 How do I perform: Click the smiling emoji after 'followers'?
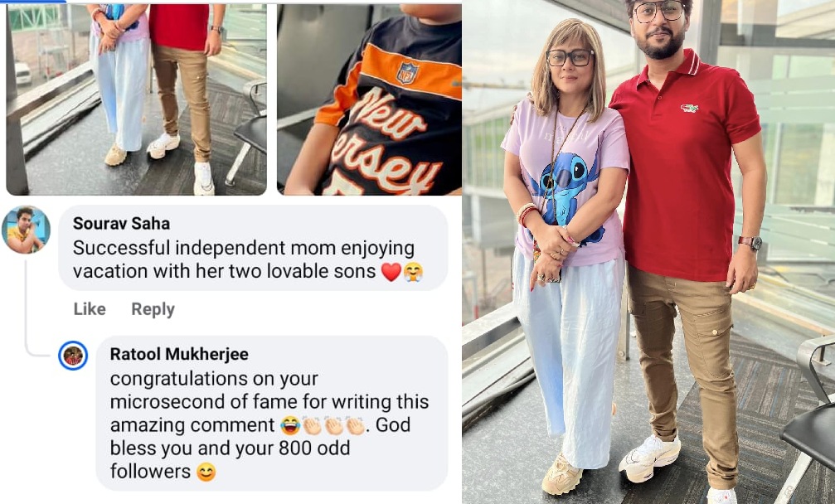(206, 472)
